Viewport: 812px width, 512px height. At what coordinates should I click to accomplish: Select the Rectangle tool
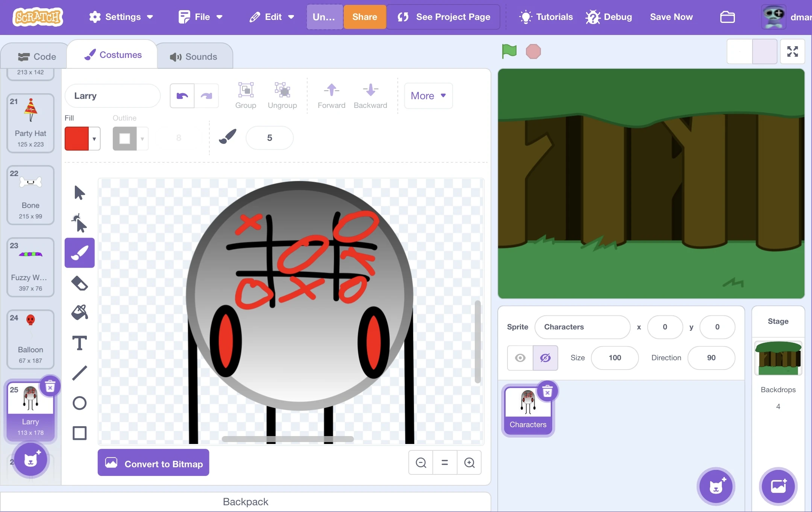(x=79, y=433)
